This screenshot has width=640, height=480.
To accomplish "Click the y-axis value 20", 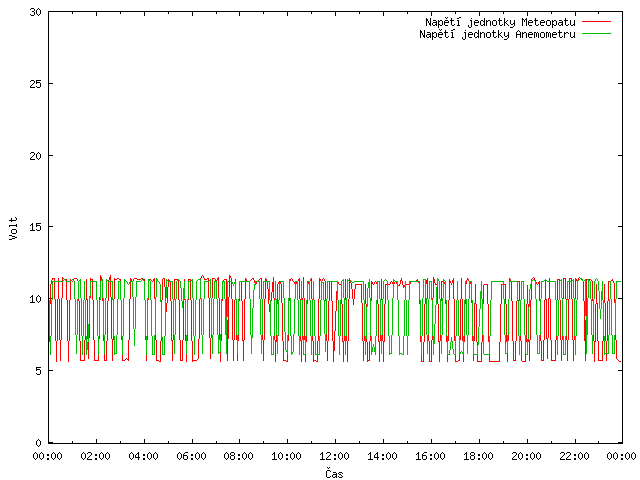I will 36,156.
